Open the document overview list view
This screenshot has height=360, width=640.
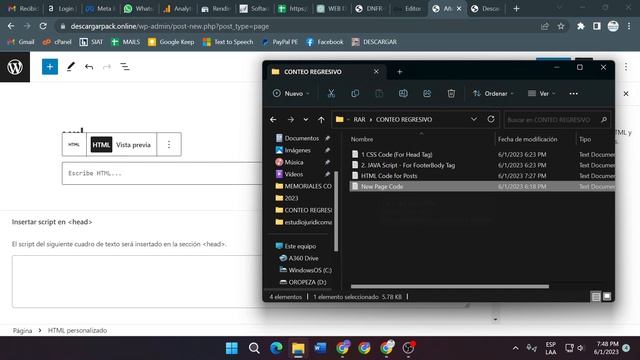[x=125, y=67]
